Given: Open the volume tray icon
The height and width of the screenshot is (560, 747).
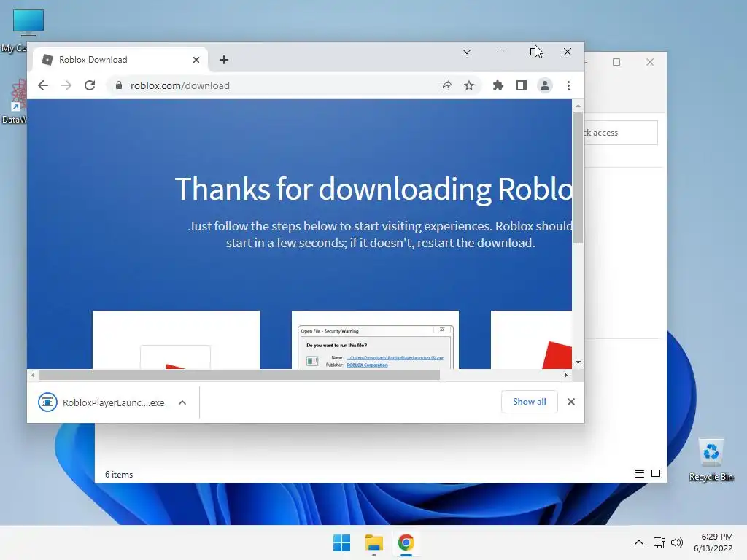Looking at the screenshot, I should click(x=677, y=542).
